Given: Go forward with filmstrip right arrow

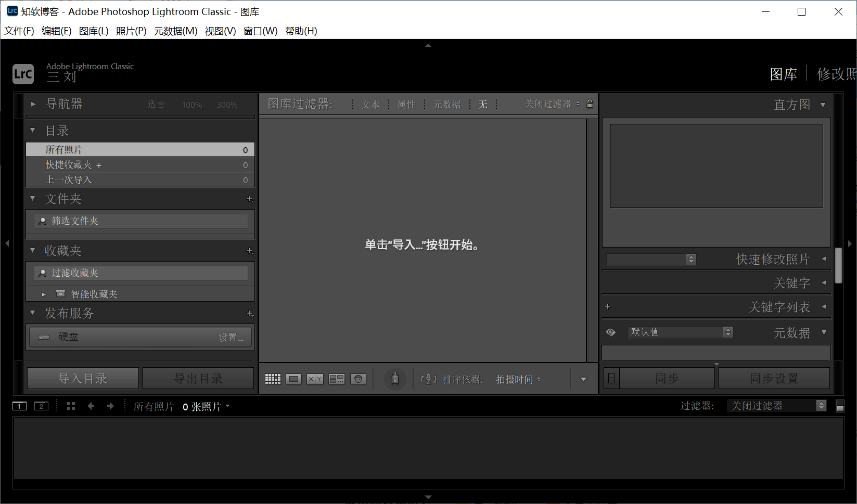Looking at the screenshot, I should coord(110,406).
